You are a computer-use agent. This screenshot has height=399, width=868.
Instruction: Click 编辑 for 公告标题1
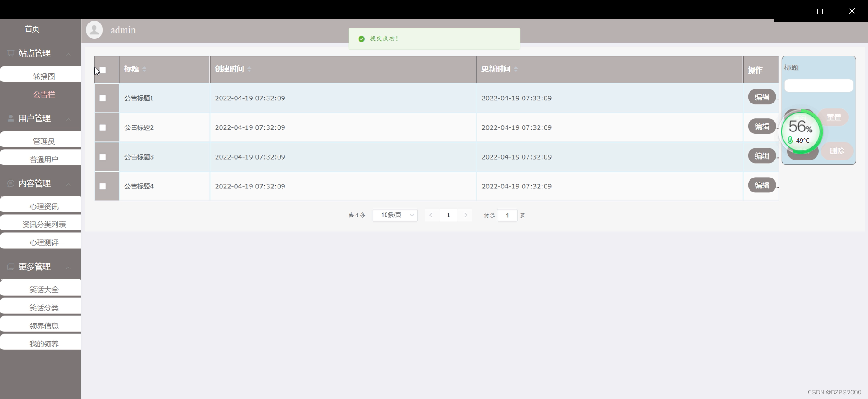[x=762, y=97]
